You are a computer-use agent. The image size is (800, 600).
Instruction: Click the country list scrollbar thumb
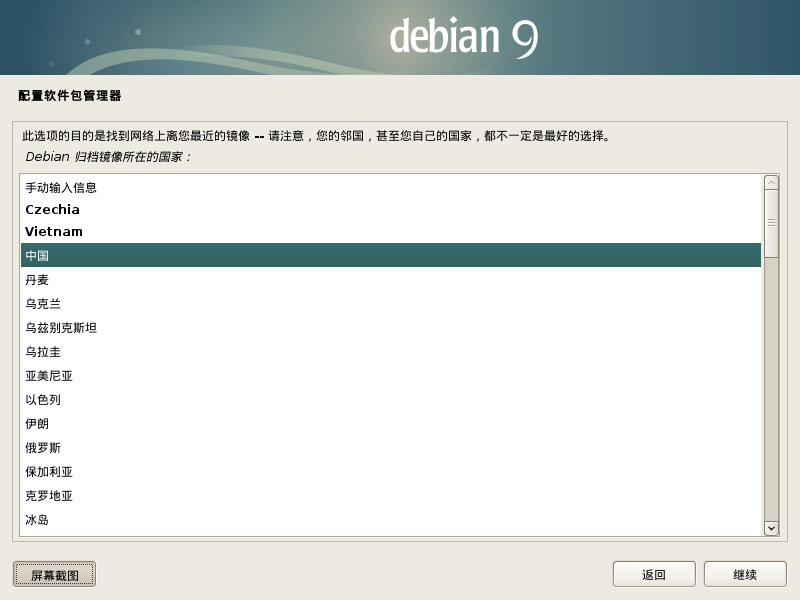771,223
